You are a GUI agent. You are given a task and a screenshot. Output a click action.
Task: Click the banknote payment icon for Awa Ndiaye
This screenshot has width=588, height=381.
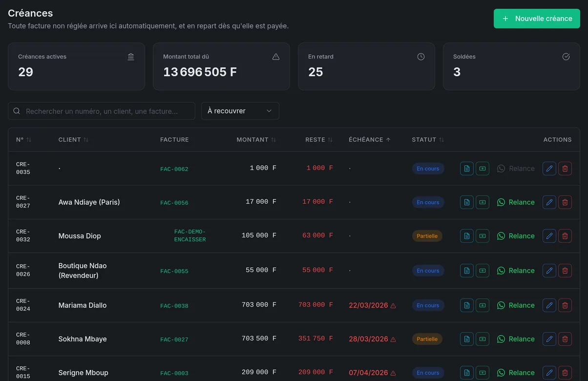pyautogui.click(x=483, y=202)
